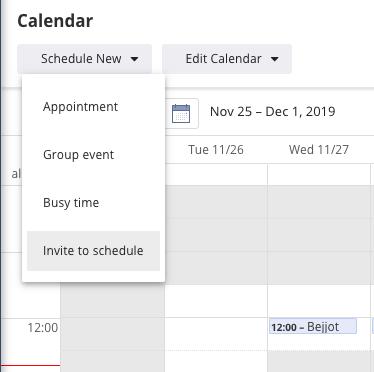Open the 12:00 Bejjot event
Viewport: 374px width, 372px height.
[313, 326]
